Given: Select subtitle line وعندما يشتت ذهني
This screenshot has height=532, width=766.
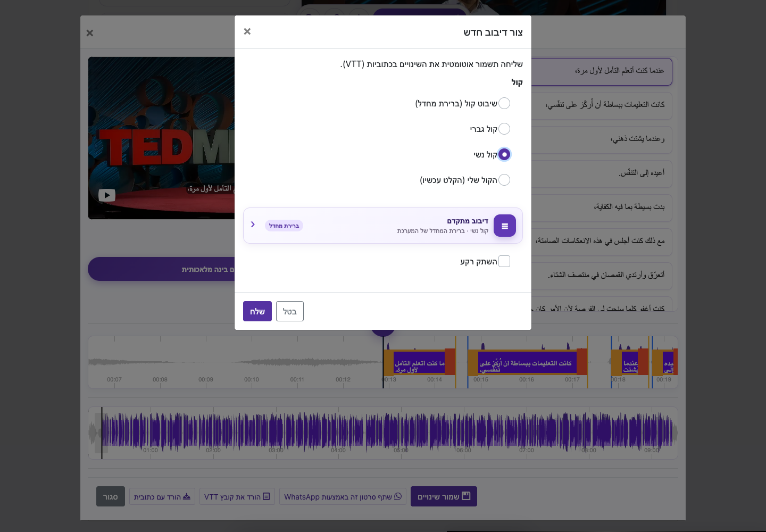Looking at the screenshot, I should point(602,139).
